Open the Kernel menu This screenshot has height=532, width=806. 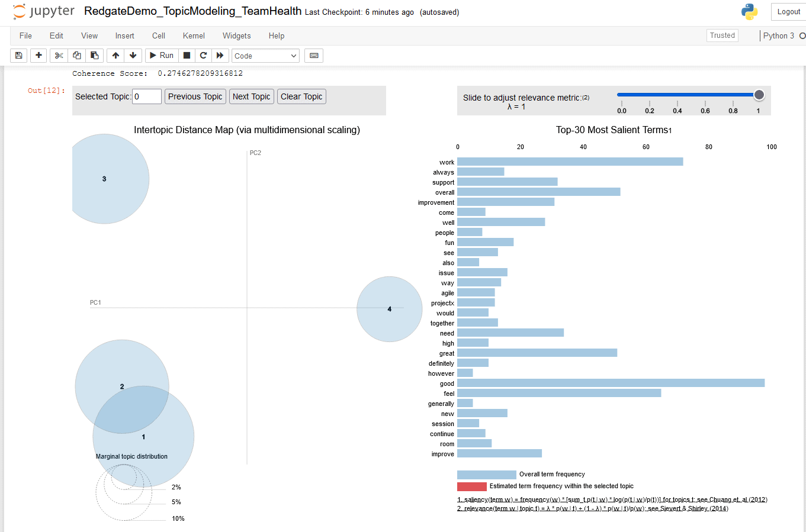coord(194,36)
